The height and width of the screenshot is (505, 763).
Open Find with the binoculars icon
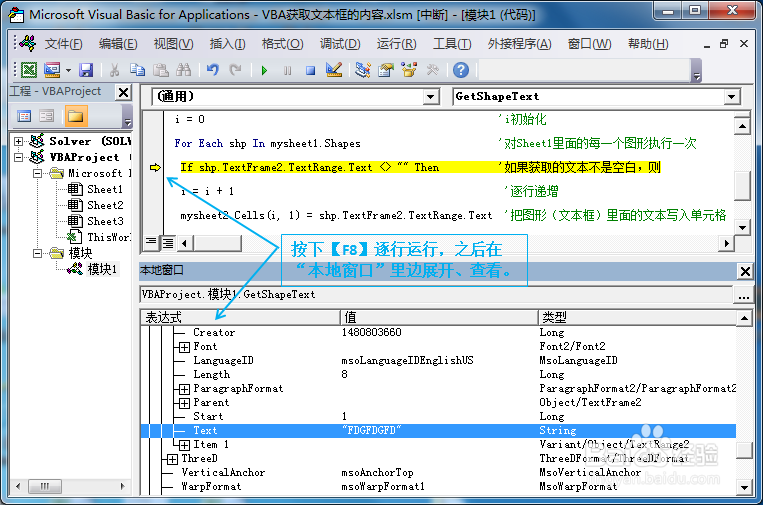point(183,70)
